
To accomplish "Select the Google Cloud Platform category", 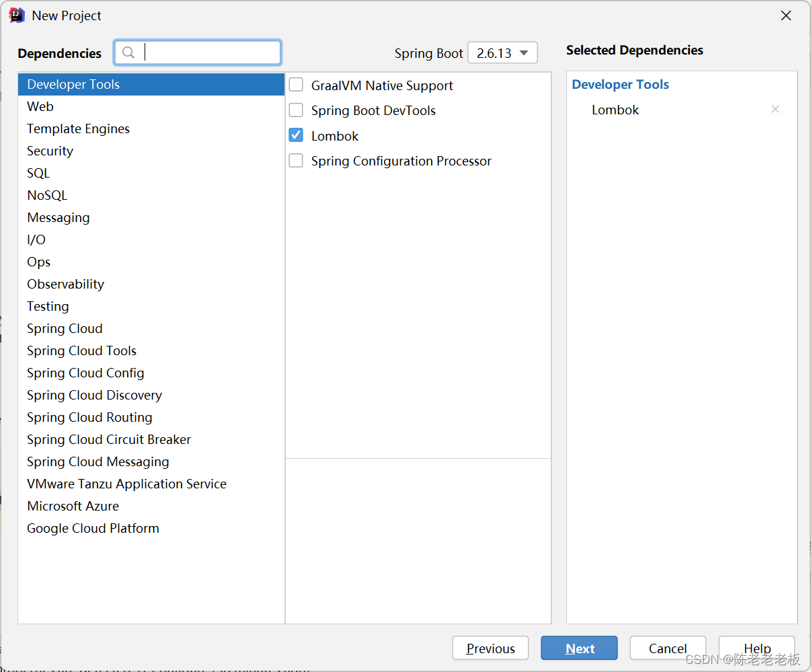I will (151, 528).
